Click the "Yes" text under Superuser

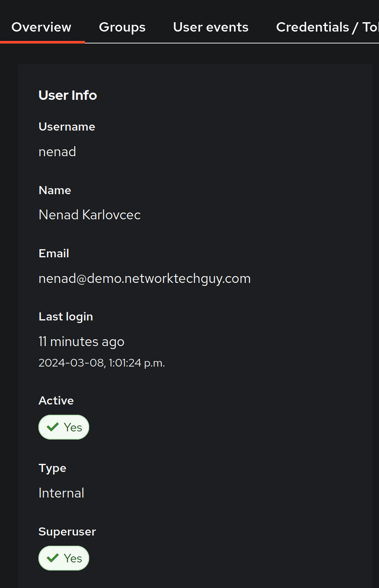point(73,558)
